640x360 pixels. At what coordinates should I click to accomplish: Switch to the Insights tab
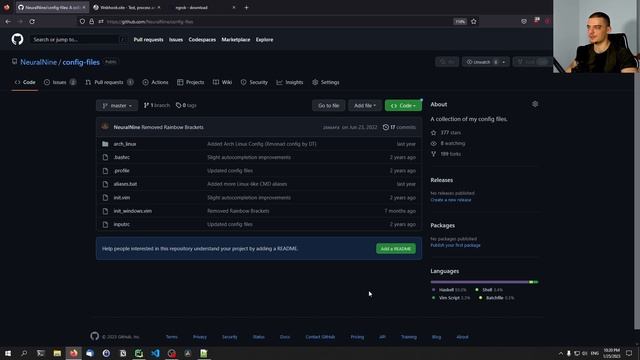[x=290, y=82]
